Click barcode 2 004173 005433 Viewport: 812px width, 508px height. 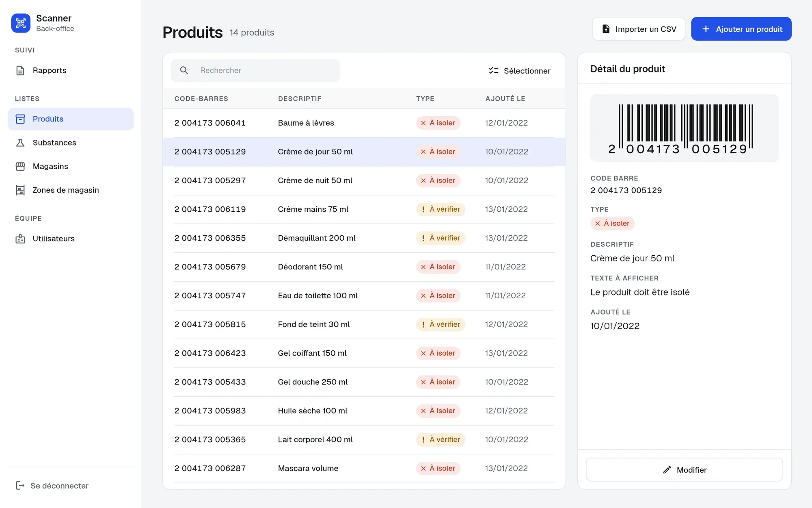click(210, 382)
